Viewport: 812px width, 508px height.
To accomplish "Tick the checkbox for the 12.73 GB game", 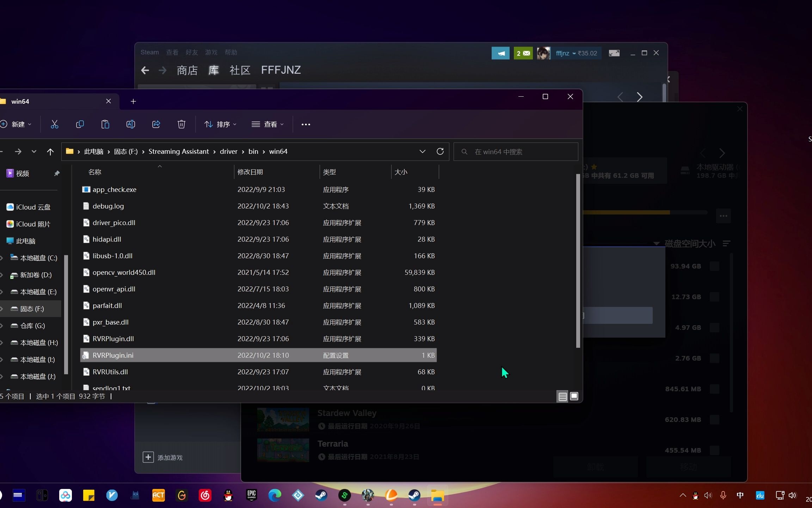I will pos(714,297).
